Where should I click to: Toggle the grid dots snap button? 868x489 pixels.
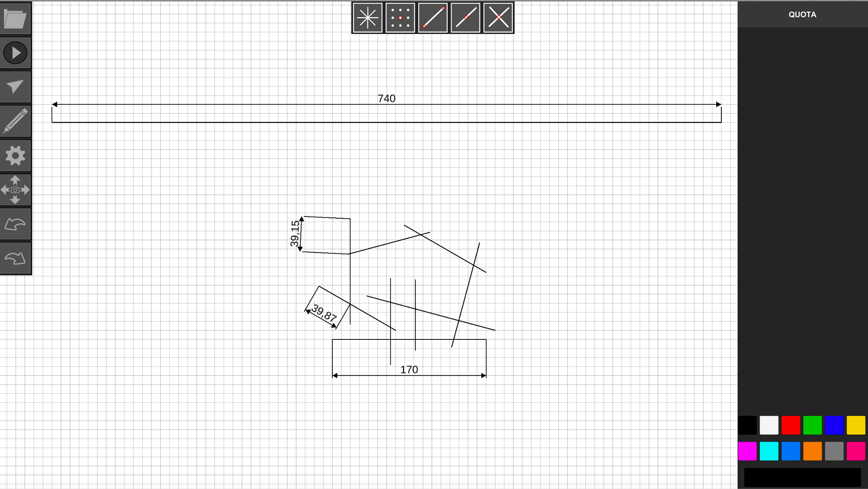[400, 18]
